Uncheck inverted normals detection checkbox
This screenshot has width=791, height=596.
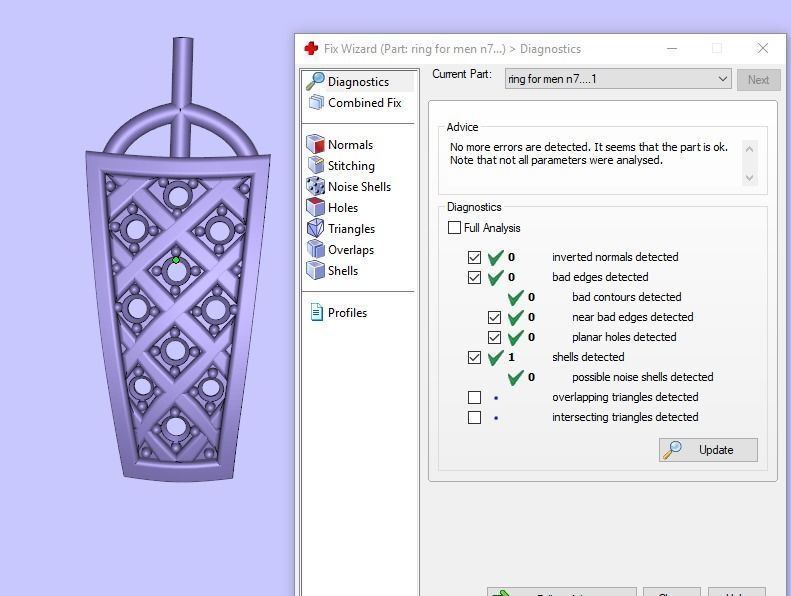coord(474,257)
